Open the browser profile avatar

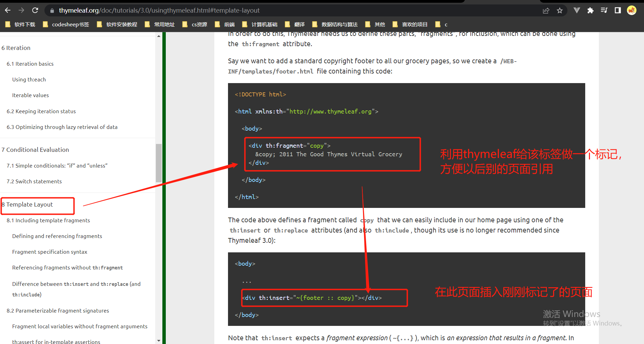click(632, 10)
